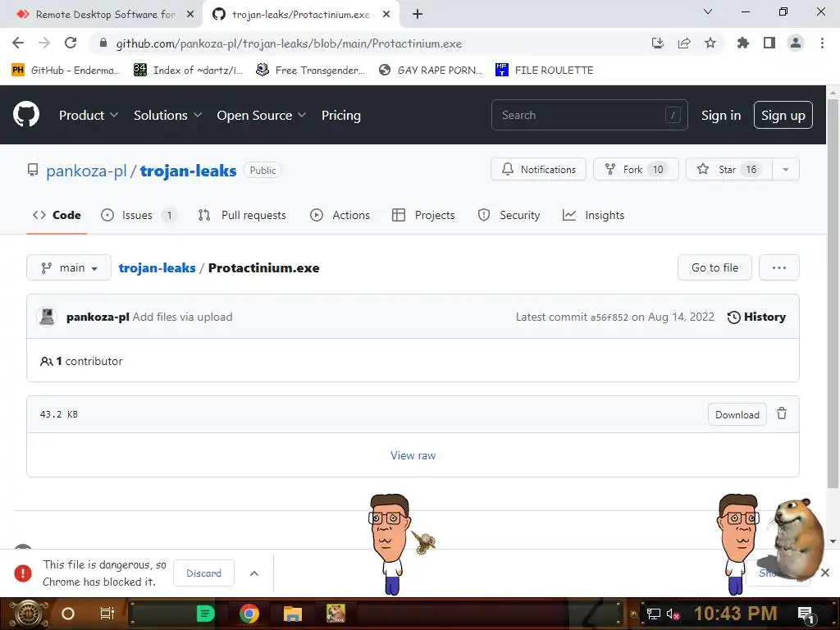Open trojan-leaks link in file breadcrumb
840x630 pixels.
coord(157,267)
